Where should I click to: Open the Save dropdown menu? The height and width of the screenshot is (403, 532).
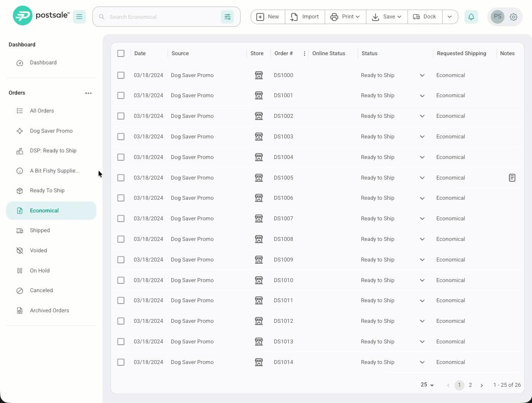click(387, 17)
